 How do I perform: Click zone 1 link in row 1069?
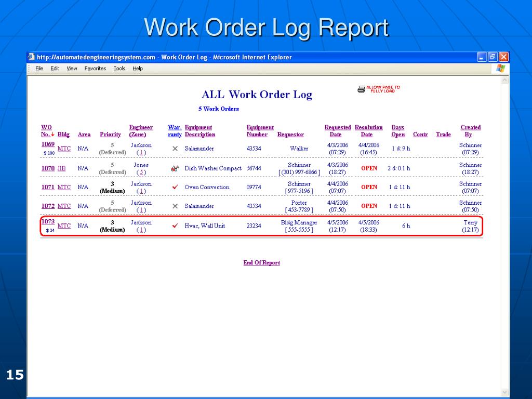pos(141,153)
